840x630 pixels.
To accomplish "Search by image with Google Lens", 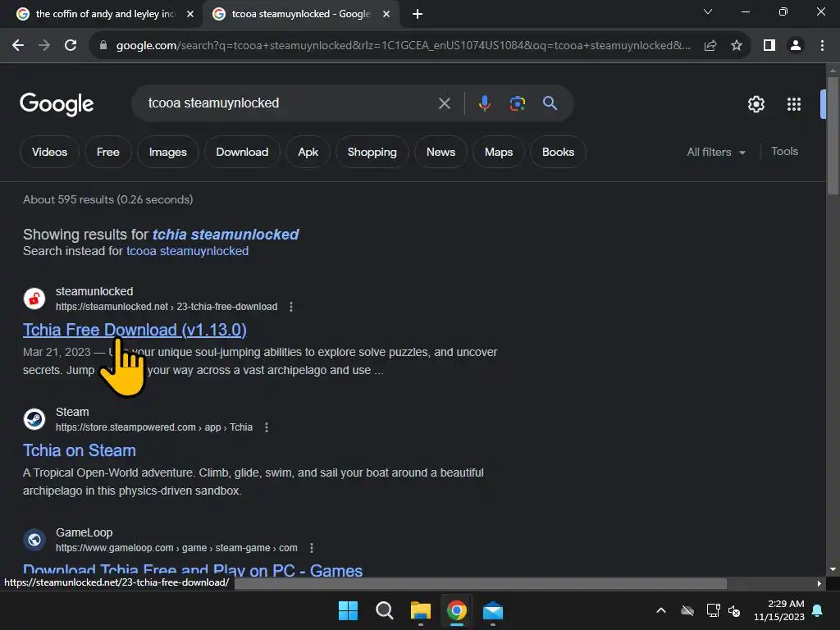I will coord(518,103).
